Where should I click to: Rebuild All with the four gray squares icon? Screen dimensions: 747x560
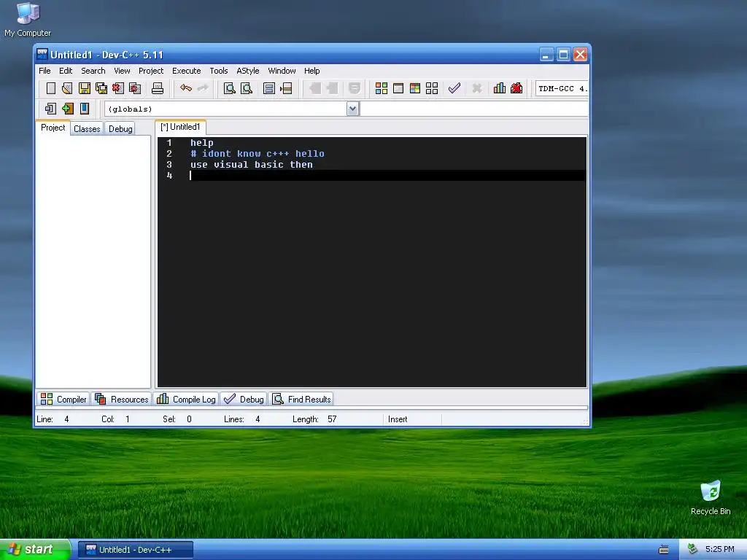[432, 88]
